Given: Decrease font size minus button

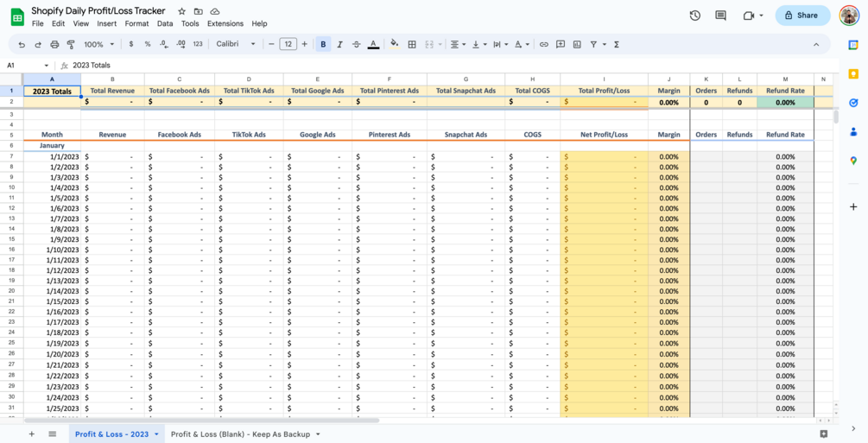Looking at the screenshot, I should pyautogui.click(x=271, y=44).
